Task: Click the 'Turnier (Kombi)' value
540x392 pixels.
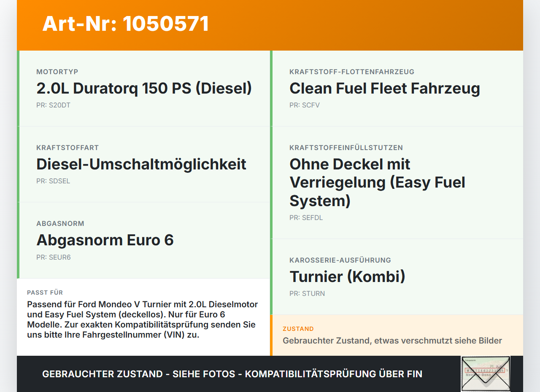Action: [x=347, y=277]
